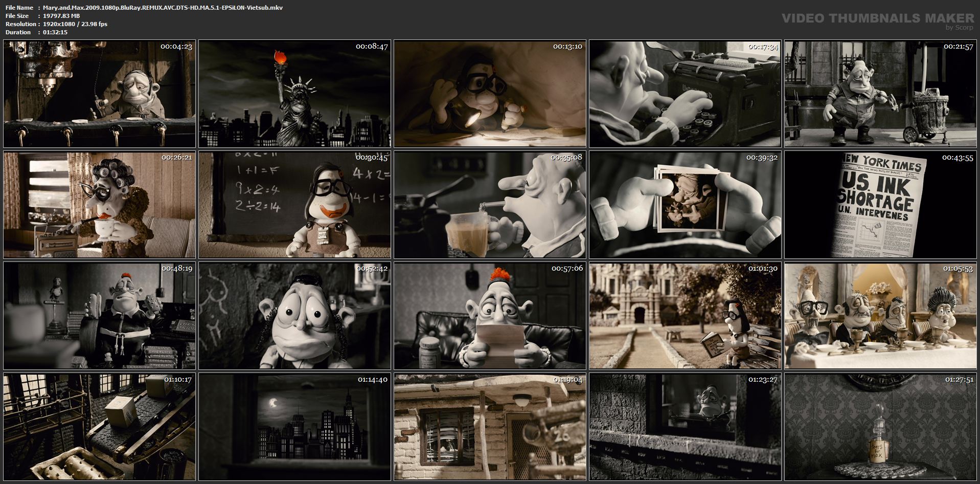Open the chalkboard thumbnail at 00:30:45
Screen dimensions: 980x484
294,205
